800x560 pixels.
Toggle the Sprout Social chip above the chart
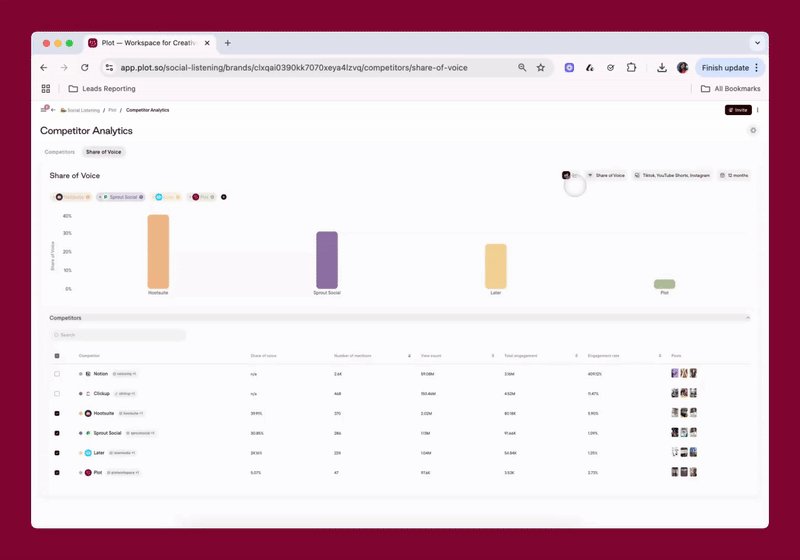[120, 197]
